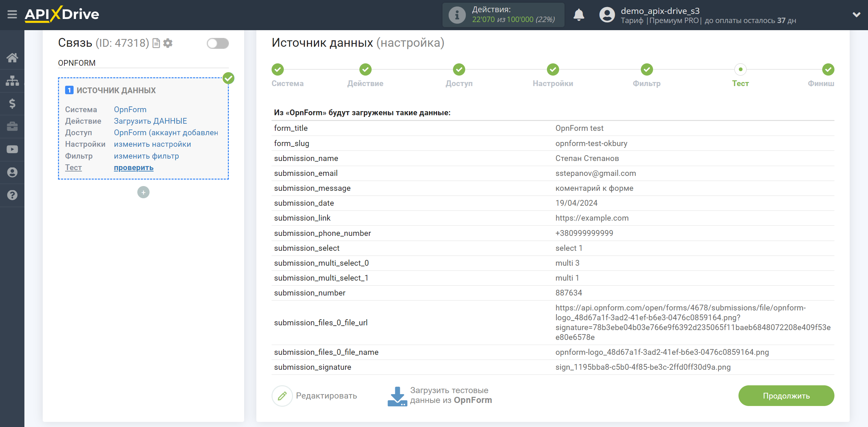Click the Редактировать pencil icon

pos(282,396)
